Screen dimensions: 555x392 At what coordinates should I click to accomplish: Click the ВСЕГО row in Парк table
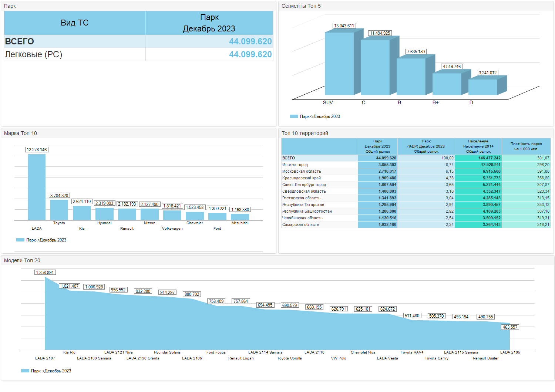click(x=138, y=41)
